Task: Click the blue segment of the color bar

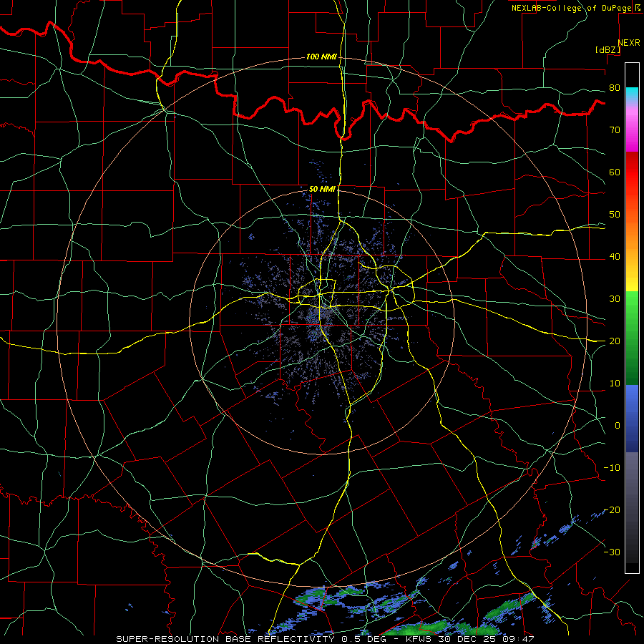Action: click(x=632, y=418)
